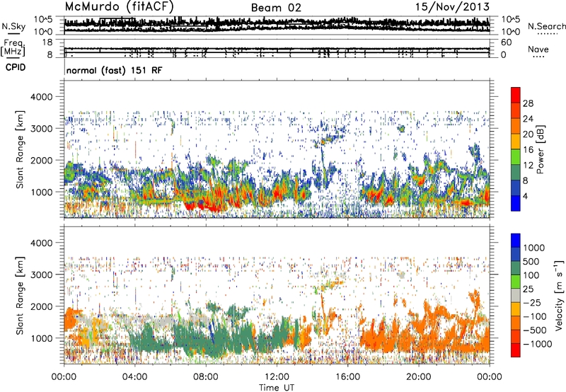Click the '4000' tick on the power panel
This screenshot has width=566, height=392.
41,97
